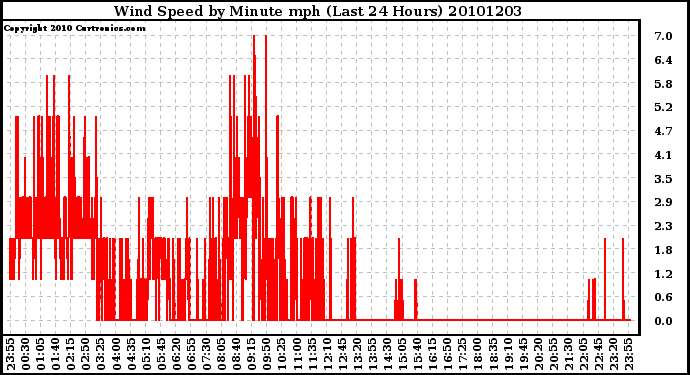Viewport: 690px width, 375px height.
Task: Select the 1.2 y-axis label
Action: click(x=663, y=274)
